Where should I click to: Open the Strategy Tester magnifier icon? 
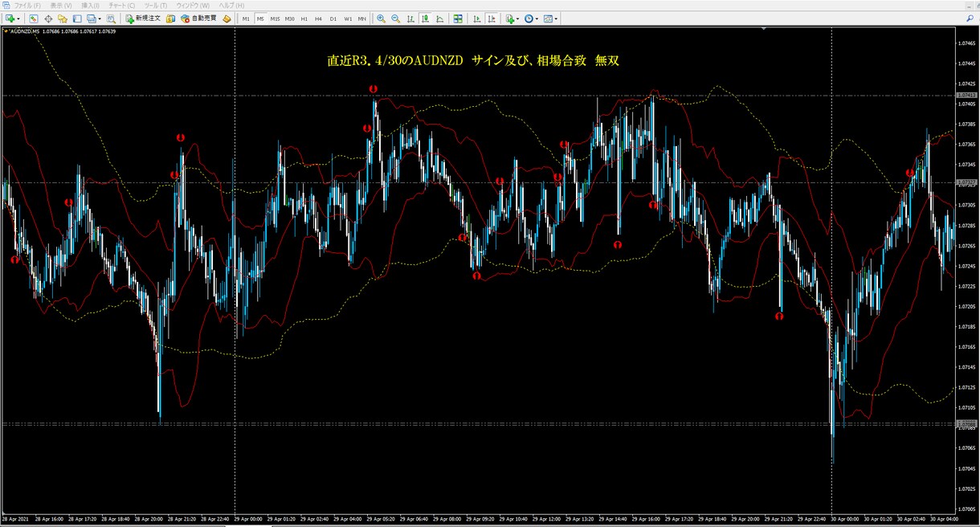click(x=111, y=18)
